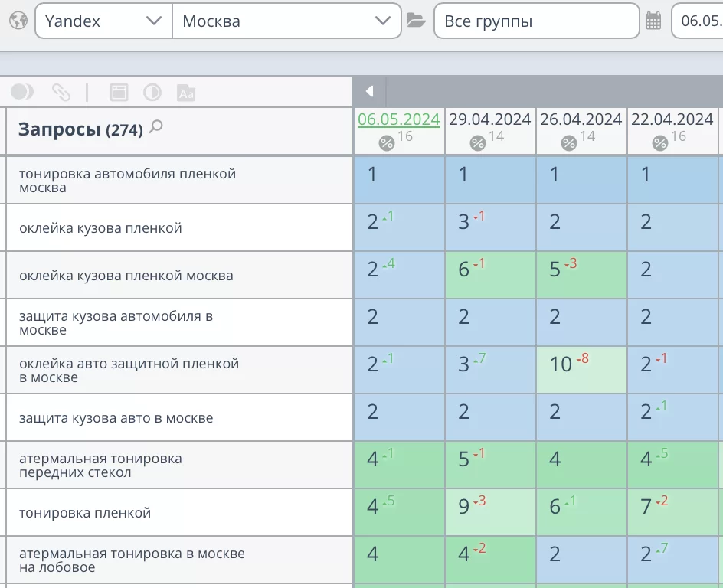Click the globe search engine icon

tap(18, 21)
